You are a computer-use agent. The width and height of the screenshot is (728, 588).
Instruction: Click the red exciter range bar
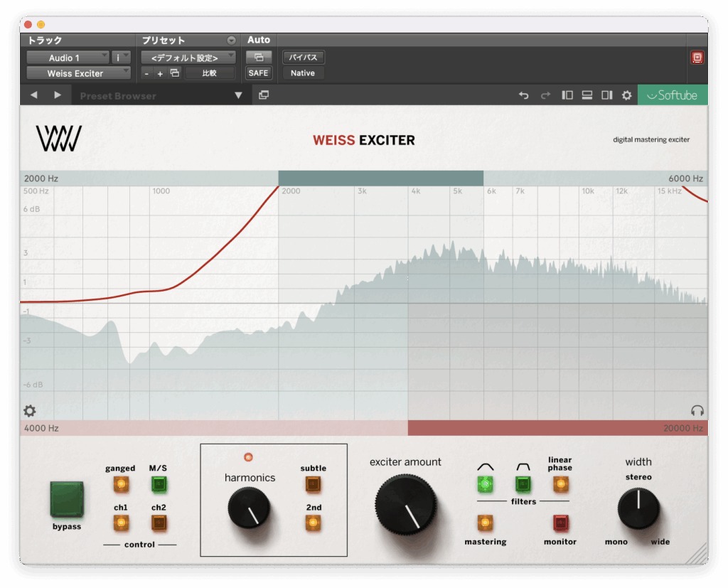tap(558, 428)
